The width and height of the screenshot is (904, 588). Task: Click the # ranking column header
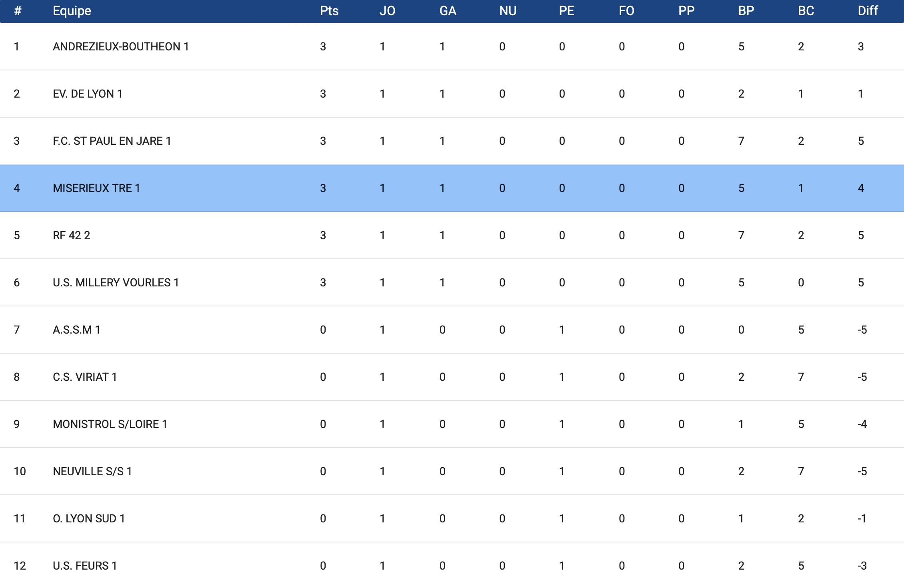pos(18,11)
